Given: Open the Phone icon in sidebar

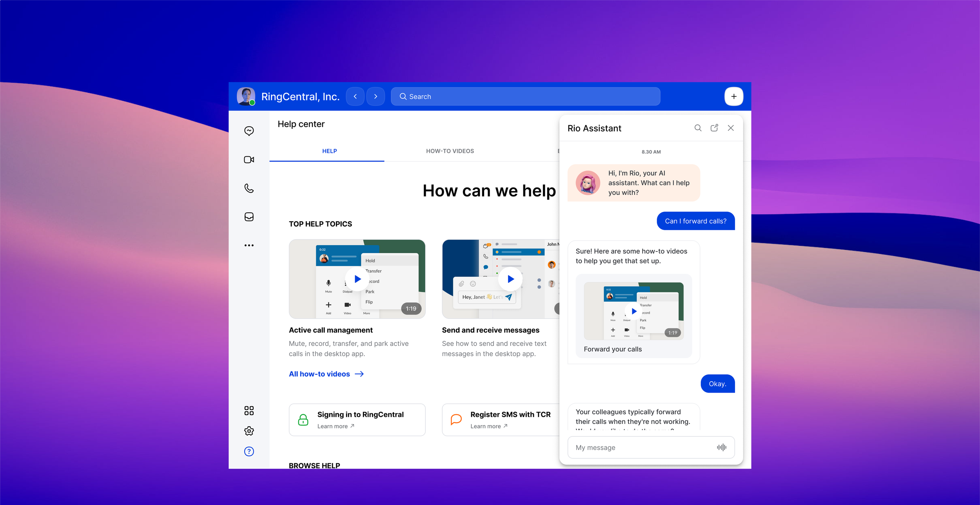Looking at the screenshot, I should 249,188.
